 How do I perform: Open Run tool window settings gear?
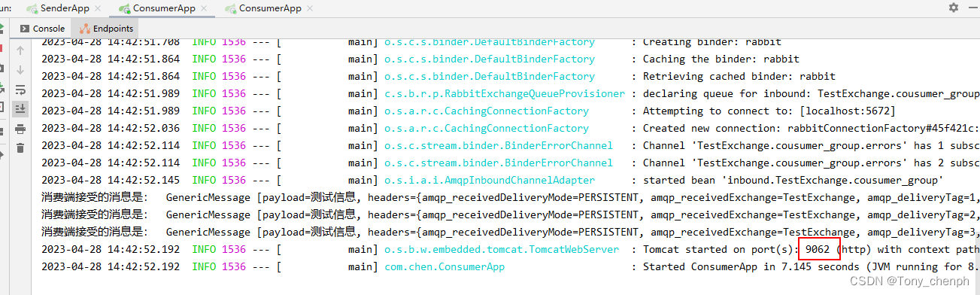pos(954,8)
